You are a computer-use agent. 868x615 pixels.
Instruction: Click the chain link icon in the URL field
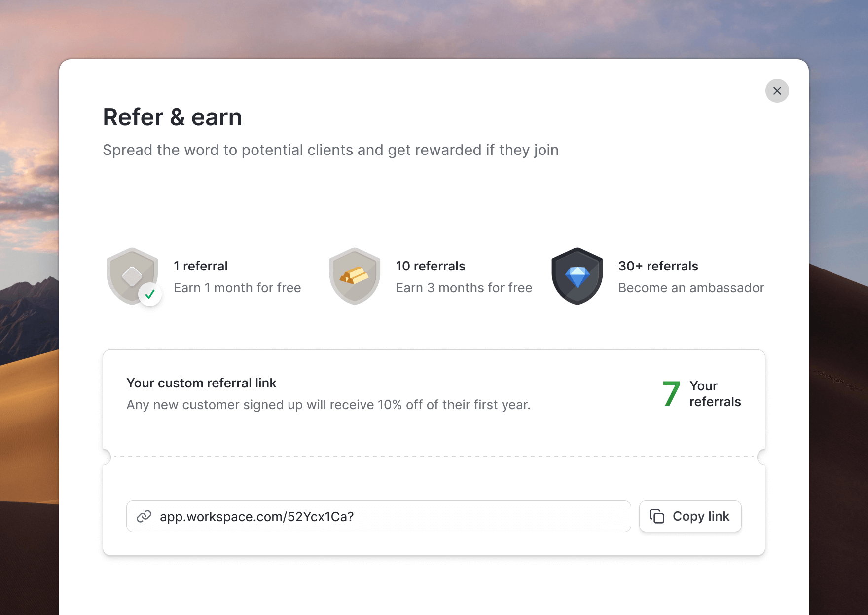pos(144,516)
